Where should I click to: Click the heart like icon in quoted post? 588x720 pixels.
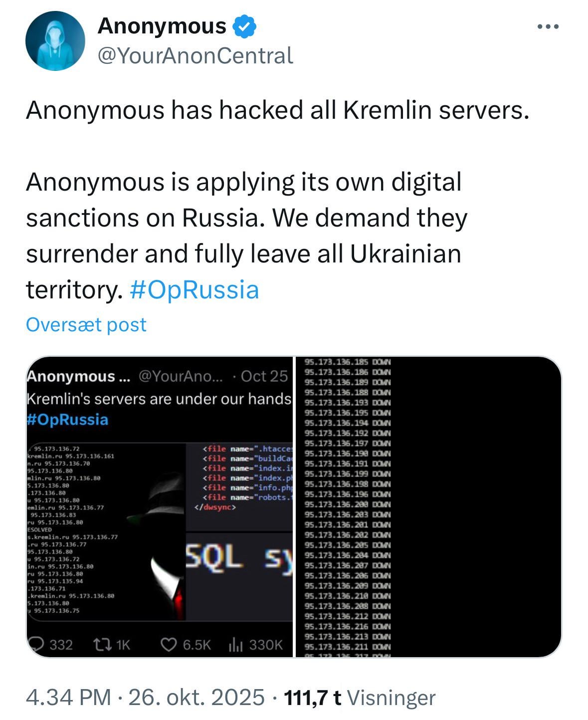click(169, 645)
